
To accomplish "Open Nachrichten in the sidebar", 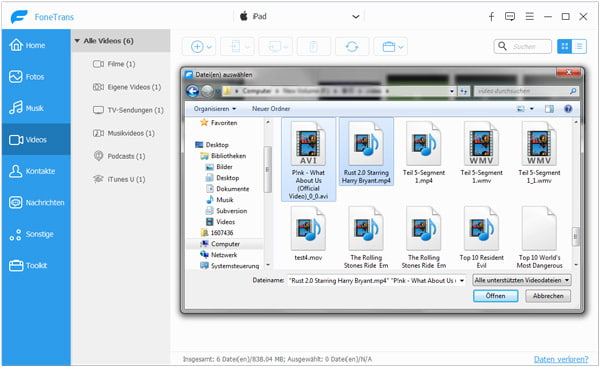I will click(36, 202).
